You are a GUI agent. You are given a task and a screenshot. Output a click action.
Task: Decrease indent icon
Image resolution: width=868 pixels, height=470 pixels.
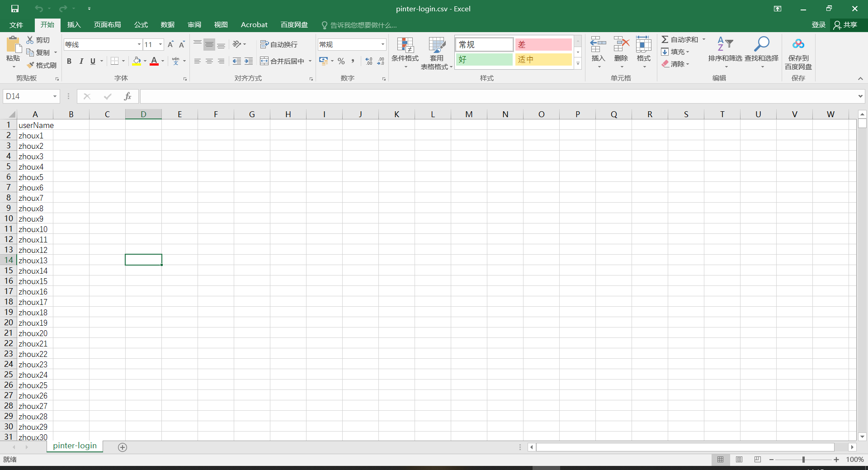coord(237,61)
